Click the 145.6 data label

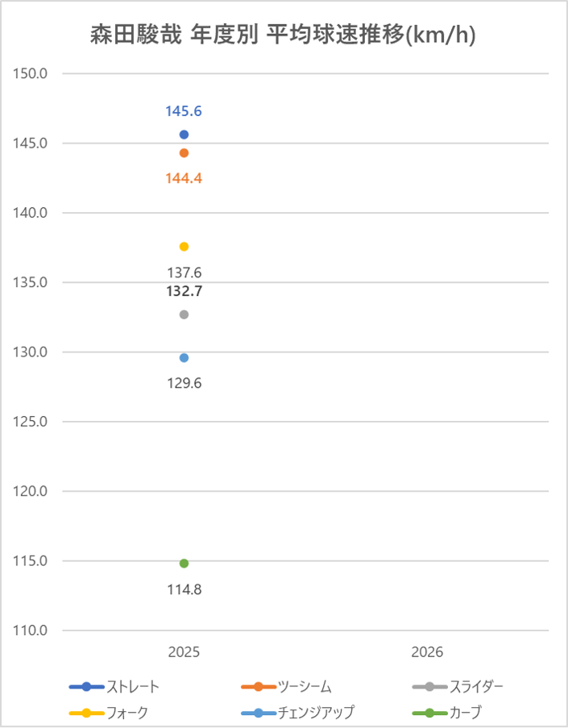[x=184, y=111]
